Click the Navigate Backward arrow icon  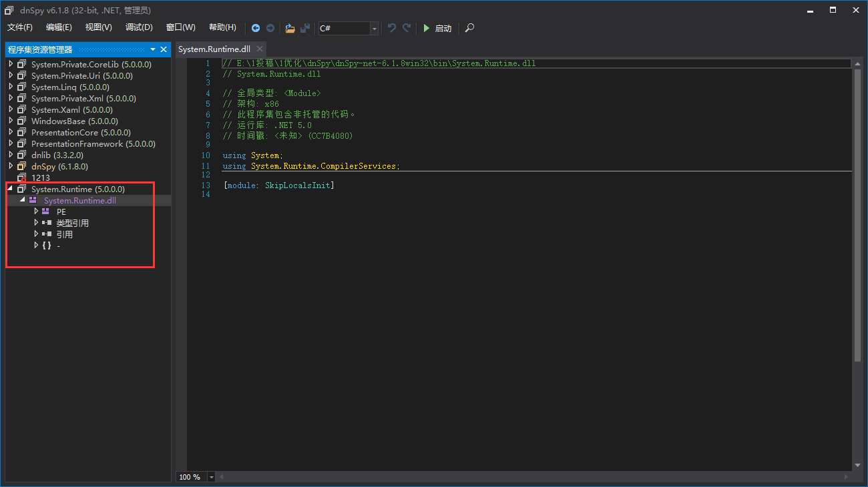256,28
